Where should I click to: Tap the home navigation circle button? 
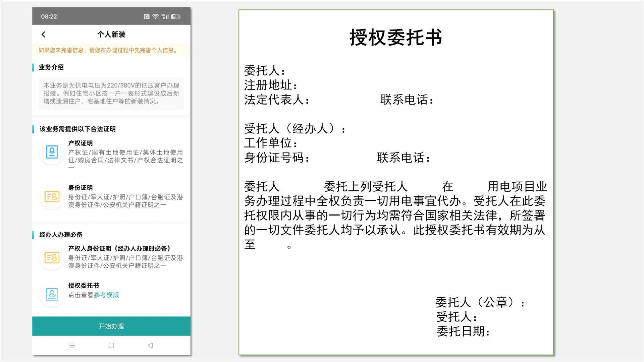(x=111, y=345)
